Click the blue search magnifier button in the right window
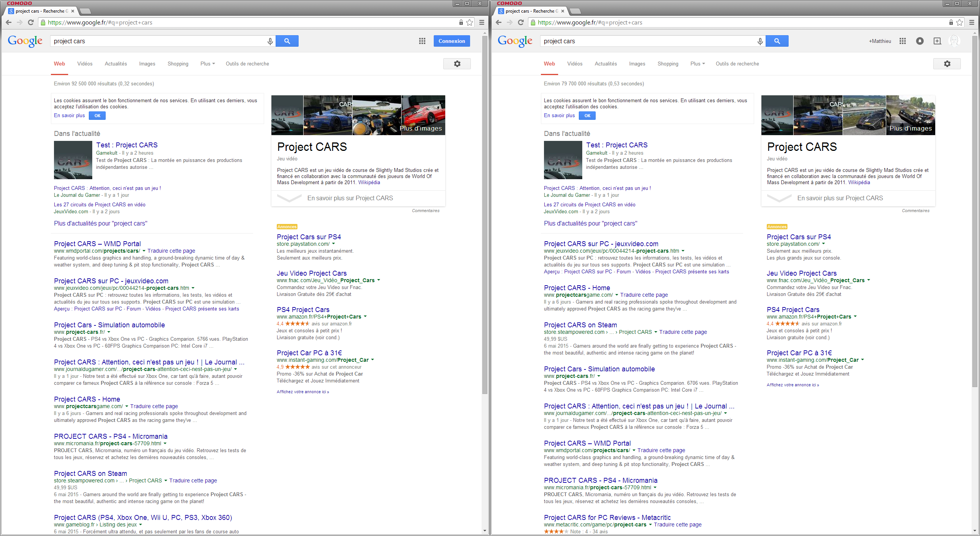 click(x=777, y=41)
